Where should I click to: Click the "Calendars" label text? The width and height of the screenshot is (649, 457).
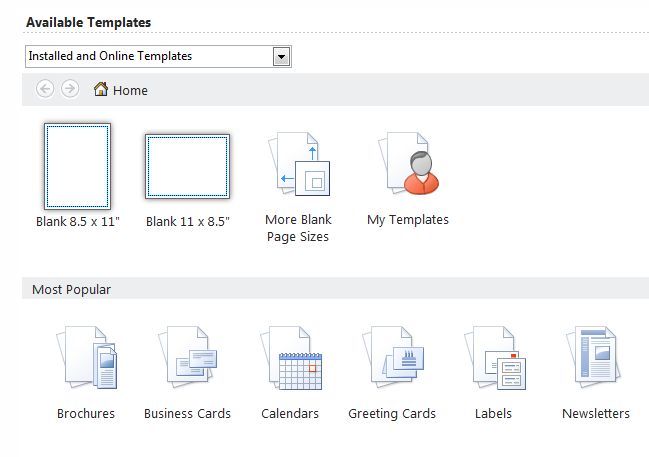[x=290, y=413]
